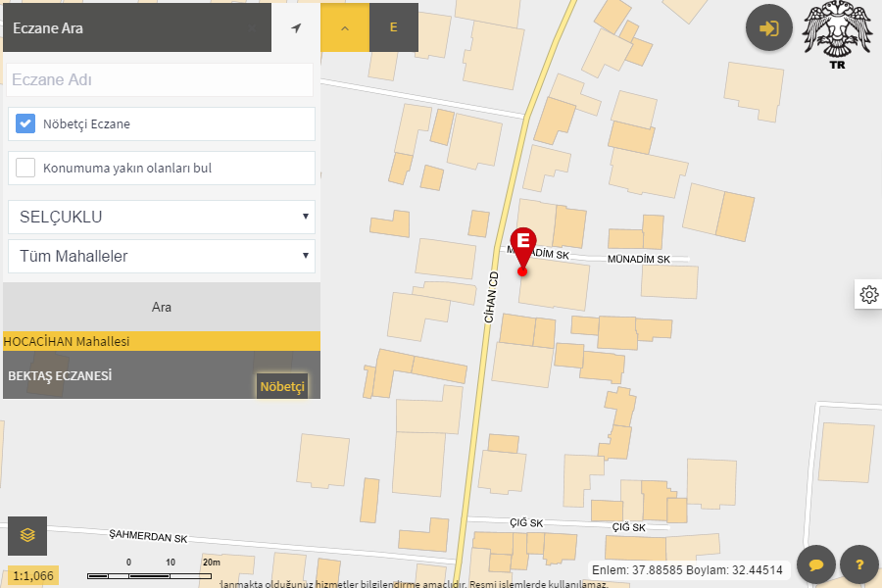Open the map layers icon

coord(27,535)
